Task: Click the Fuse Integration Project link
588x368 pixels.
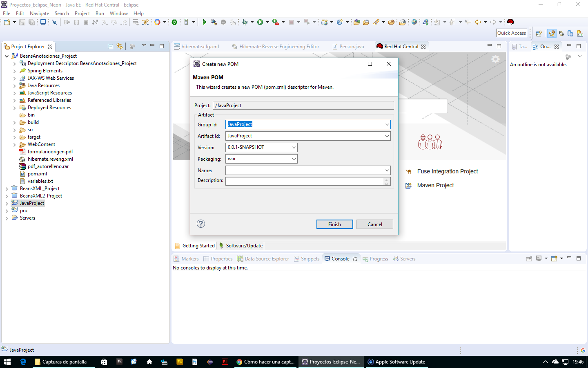Action: 448,171
